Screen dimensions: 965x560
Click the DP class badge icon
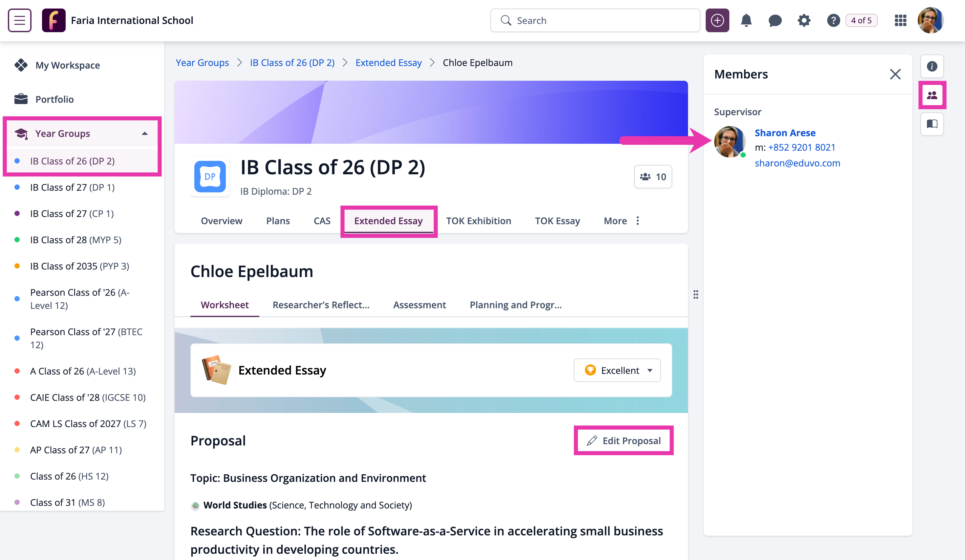coord(210,177)
